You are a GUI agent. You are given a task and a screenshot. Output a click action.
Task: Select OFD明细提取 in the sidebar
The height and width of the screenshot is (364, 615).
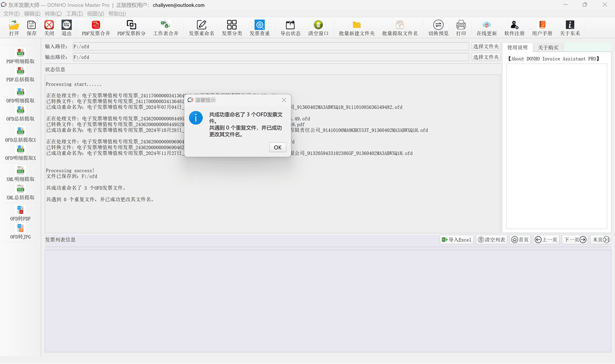click(x=21, y=96)
